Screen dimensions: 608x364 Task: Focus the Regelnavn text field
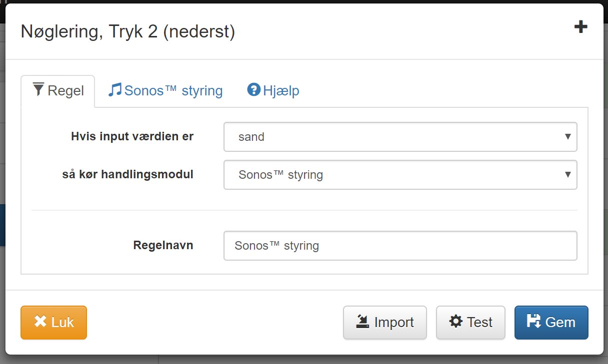click(400, 246)
